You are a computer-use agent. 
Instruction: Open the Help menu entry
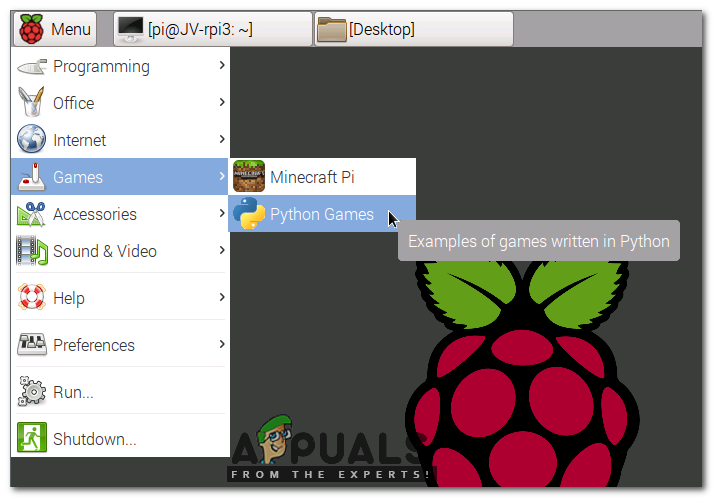[120, 297]
